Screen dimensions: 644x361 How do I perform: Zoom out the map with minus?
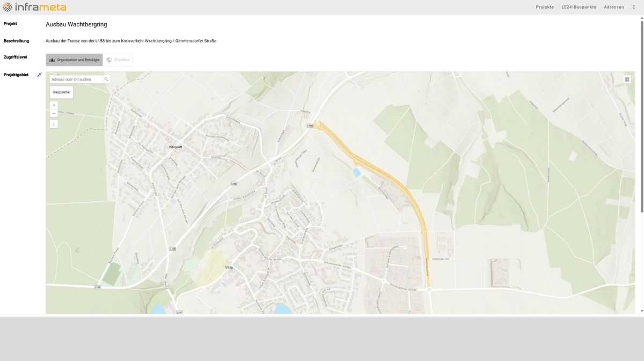click(54, 113)
